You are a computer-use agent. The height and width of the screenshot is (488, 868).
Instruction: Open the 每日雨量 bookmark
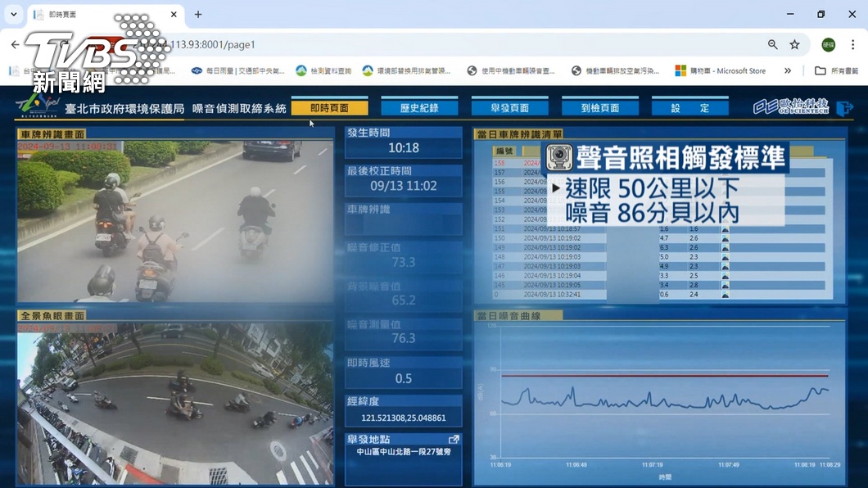pos(238,70)
